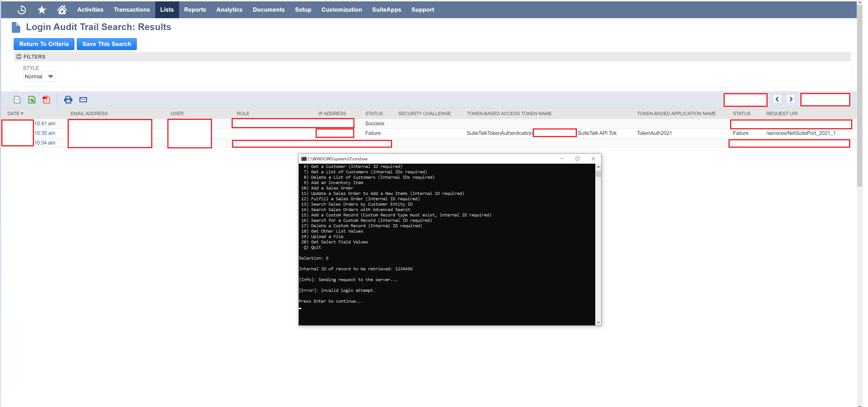The image size is (868, 407).
Task: Email the search results
Action: 83,100
